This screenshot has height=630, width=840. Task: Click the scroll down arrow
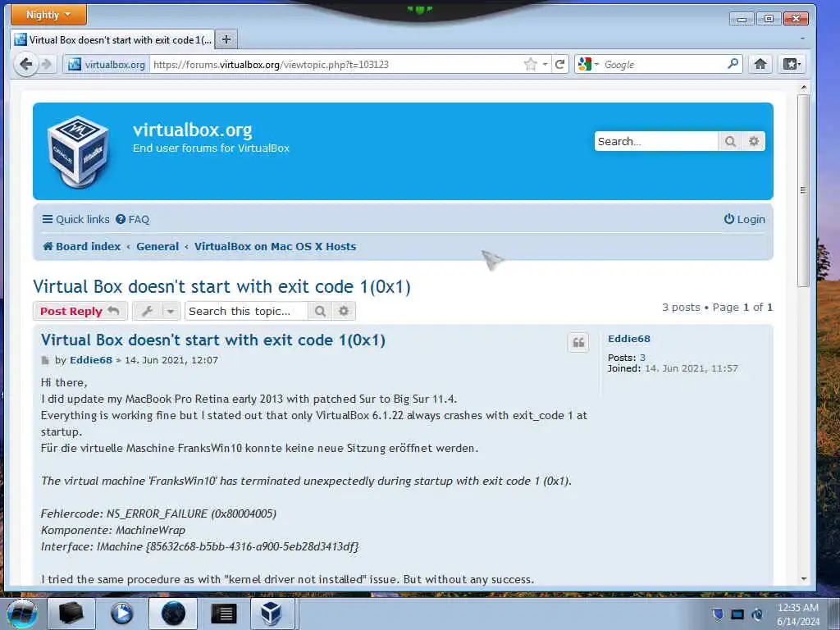pyautogui.click(x=803, y=579)
